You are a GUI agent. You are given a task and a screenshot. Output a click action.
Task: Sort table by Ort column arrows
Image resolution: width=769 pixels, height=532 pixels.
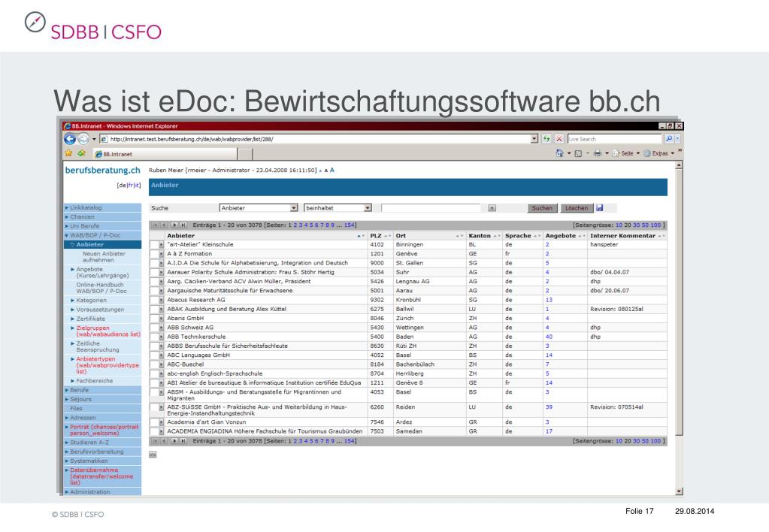coord(459,236)
